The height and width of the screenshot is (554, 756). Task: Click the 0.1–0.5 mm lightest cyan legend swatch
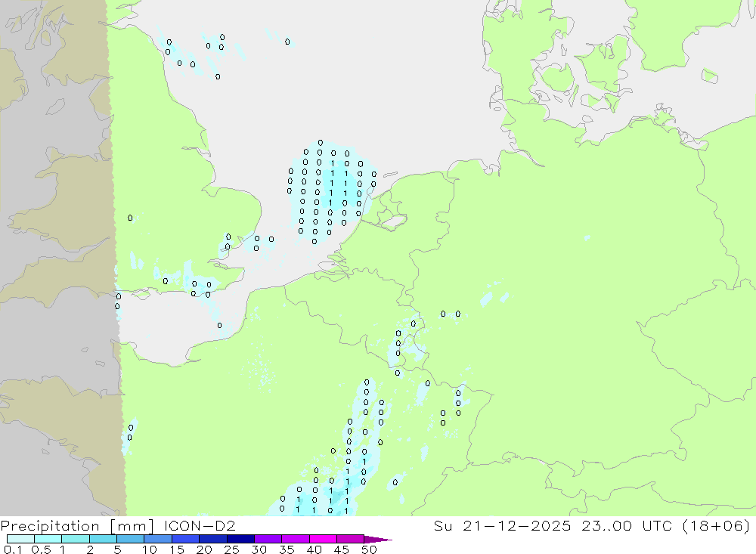[20, 539]
